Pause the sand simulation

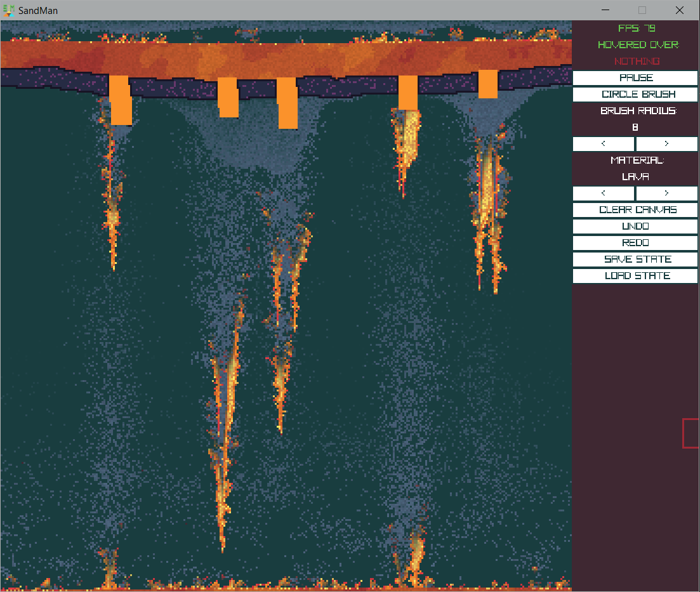click(635, 78)
